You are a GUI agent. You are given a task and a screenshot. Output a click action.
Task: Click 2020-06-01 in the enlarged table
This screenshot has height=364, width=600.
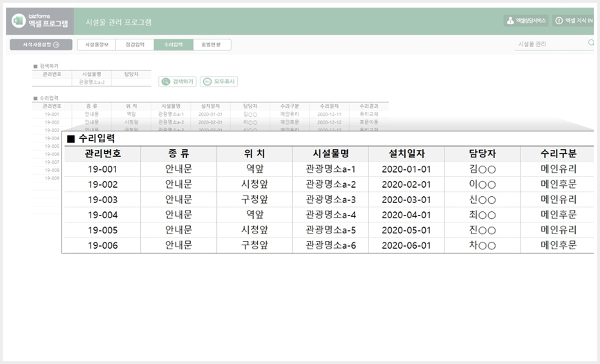coord(406,245)
